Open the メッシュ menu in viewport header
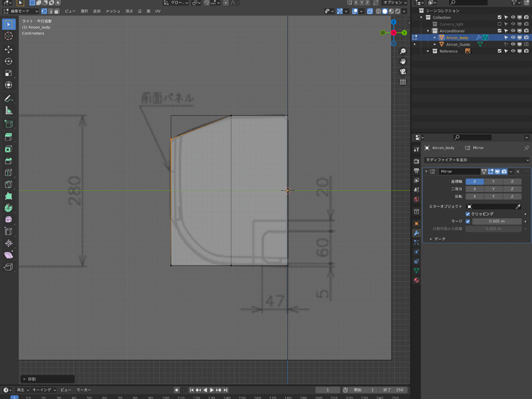The image size is (532, 399). pos(113,11)
